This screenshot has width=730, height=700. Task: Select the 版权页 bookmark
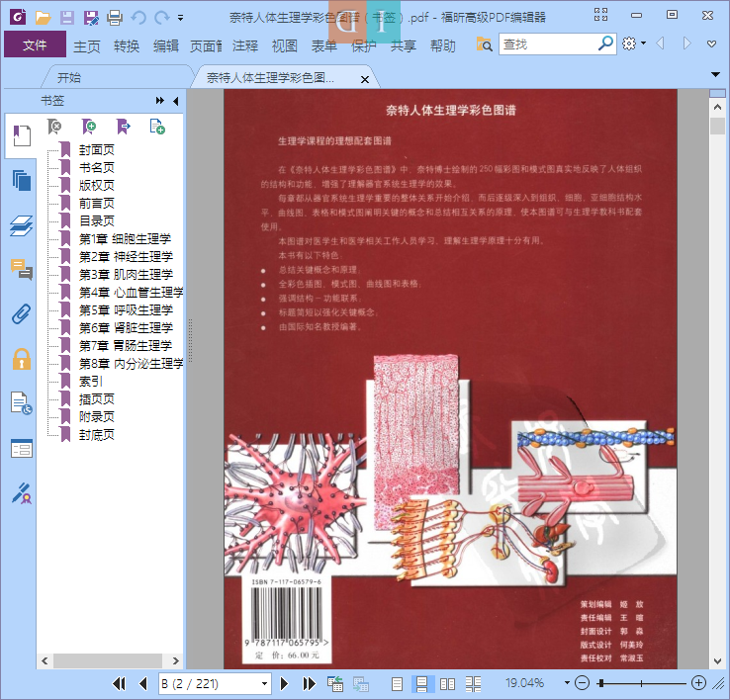[x=96, y=185]
